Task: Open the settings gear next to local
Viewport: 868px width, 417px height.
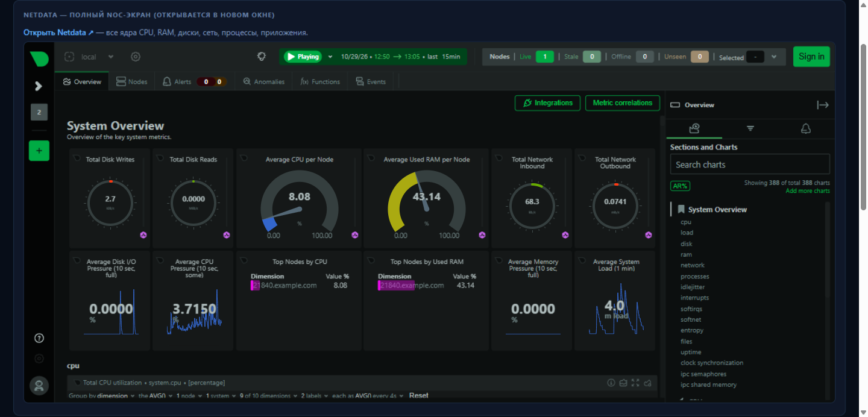Action: click(x=136, y=57)
